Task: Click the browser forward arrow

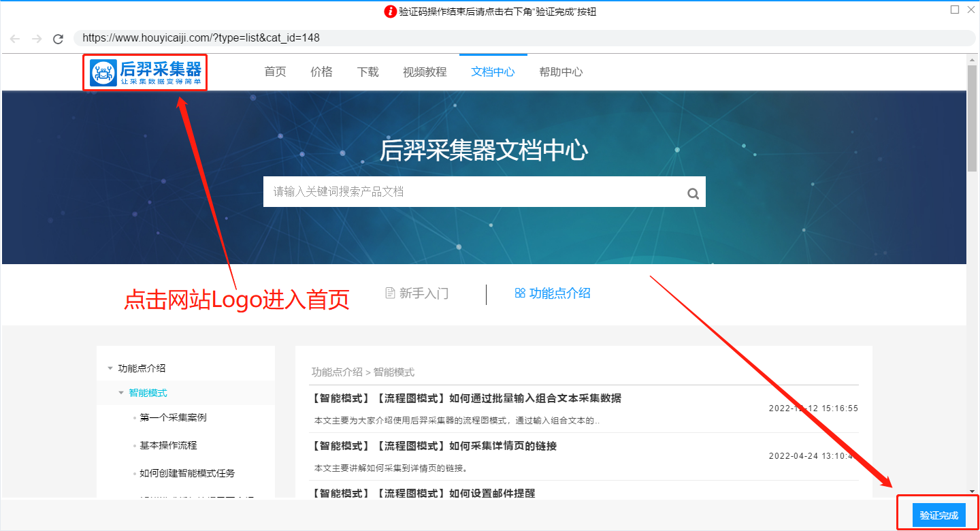Action: (37, 39)
